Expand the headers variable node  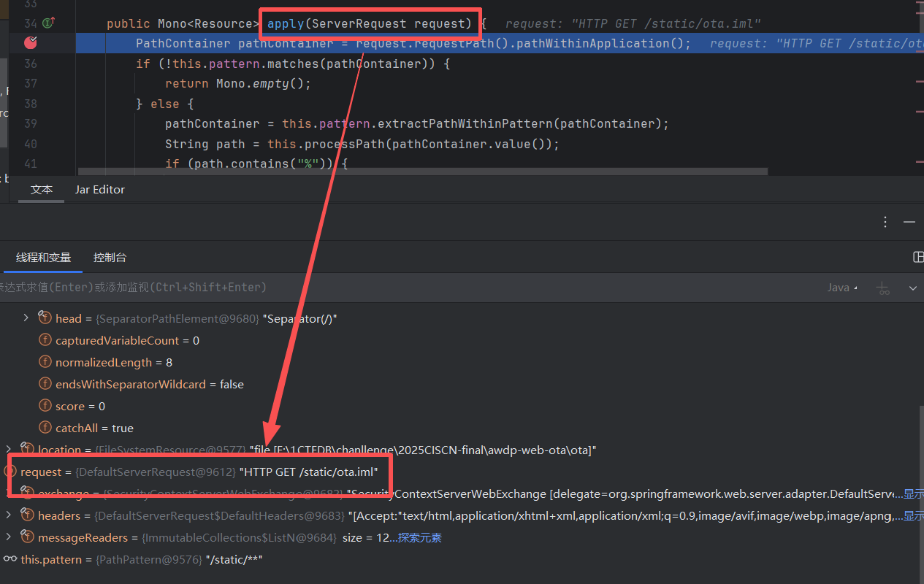click(x=9, y=515)
